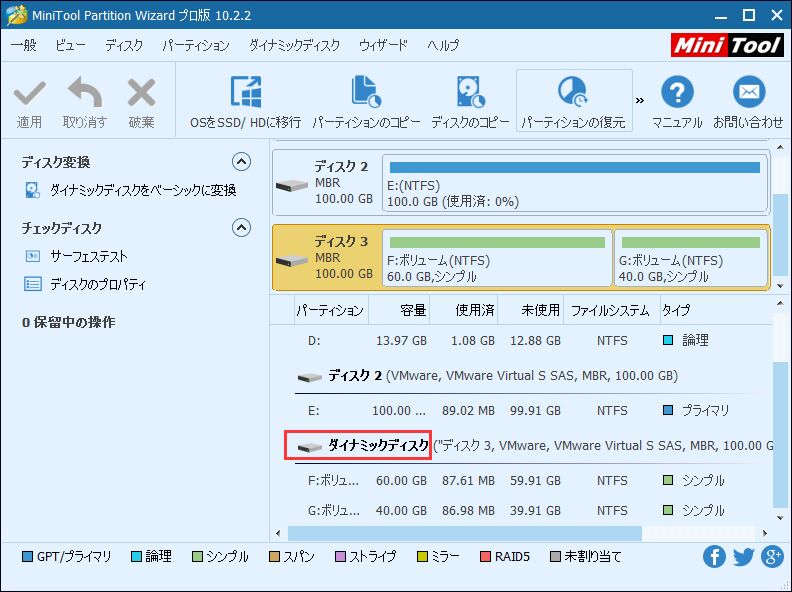Click the 破棄 (Discard) X icon
This screenshot has width=792, height=592.
141,94
